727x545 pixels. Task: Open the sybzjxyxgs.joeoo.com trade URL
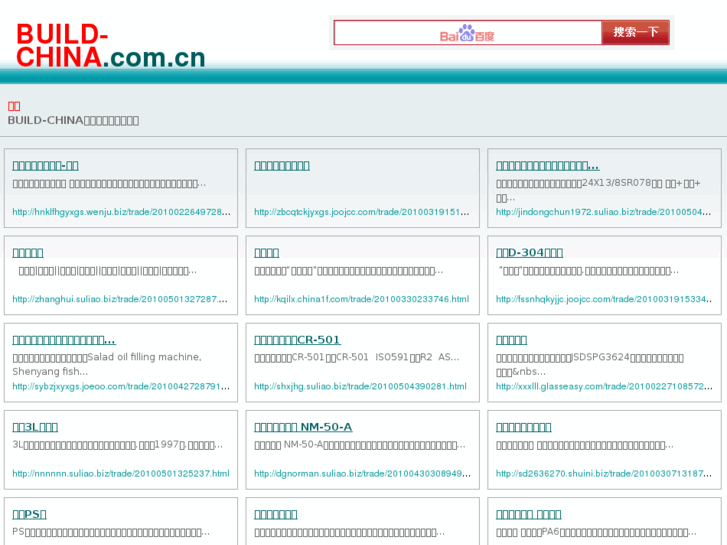point(121,386)
